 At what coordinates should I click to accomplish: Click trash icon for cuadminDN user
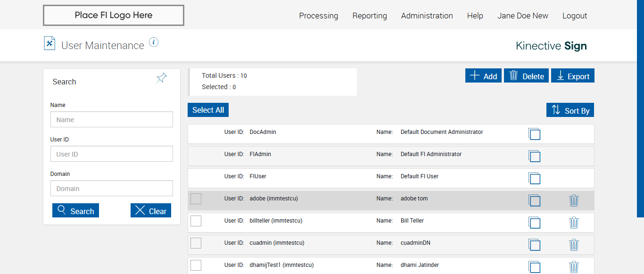pyautogui.click(x=574, y=245)
